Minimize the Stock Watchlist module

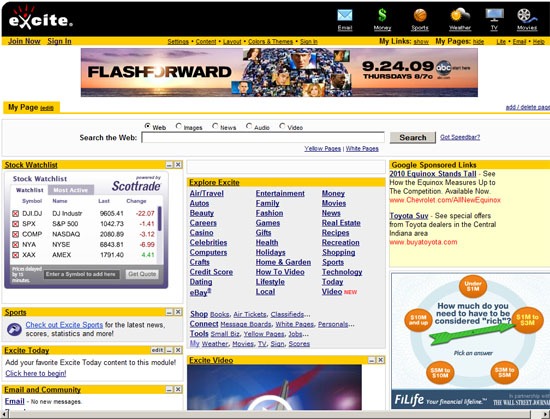[169, 165]
